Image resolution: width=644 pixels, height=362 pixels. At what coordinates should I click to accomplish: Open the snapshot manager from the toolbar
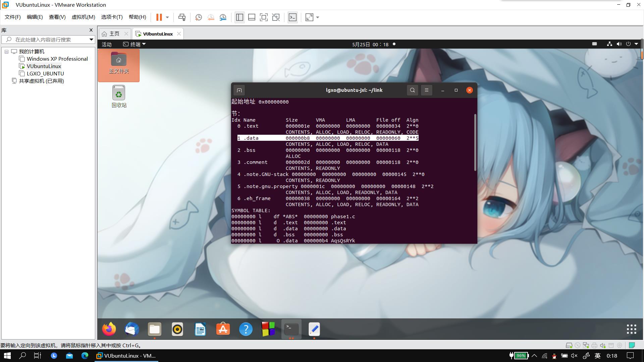[223, 17]
